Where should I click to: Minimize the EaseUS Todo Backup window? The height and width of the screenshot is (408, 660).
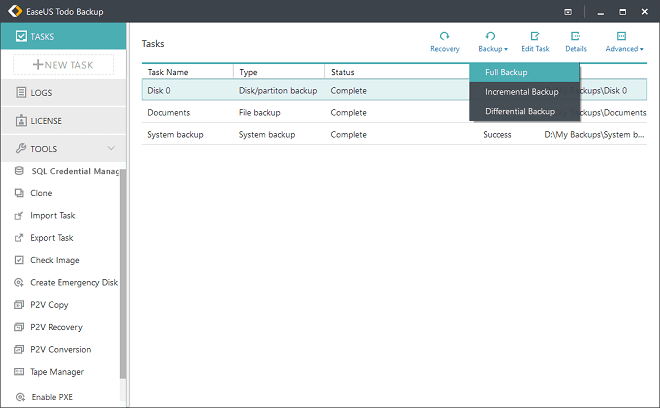point(601,13)
